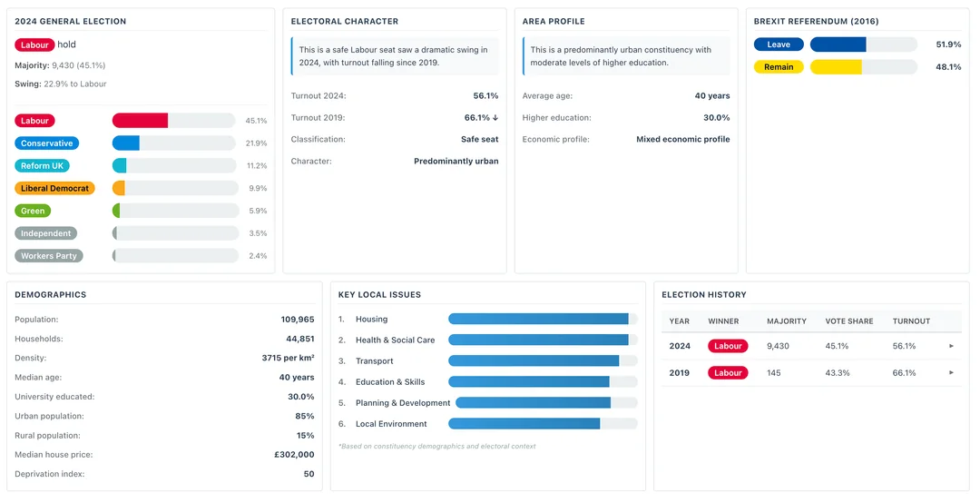Click the Housing issue bar
The height and width of the screenshot is (503, 980).
tap(543, 319)
